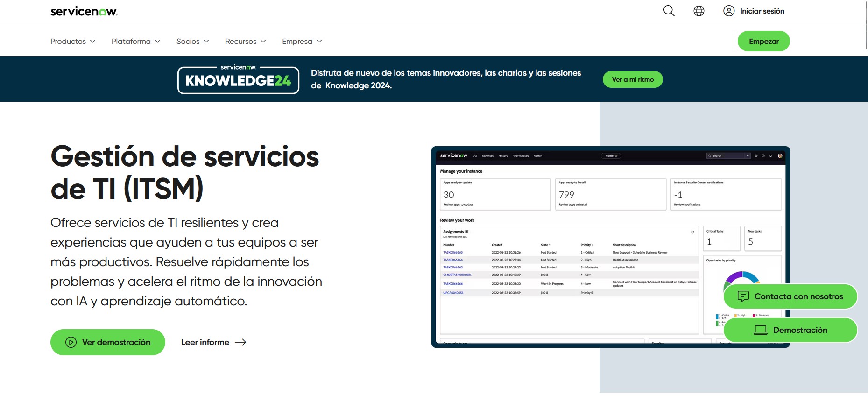Expand the Empresa menu
The image size is (868, 416).
click(302, 41)
